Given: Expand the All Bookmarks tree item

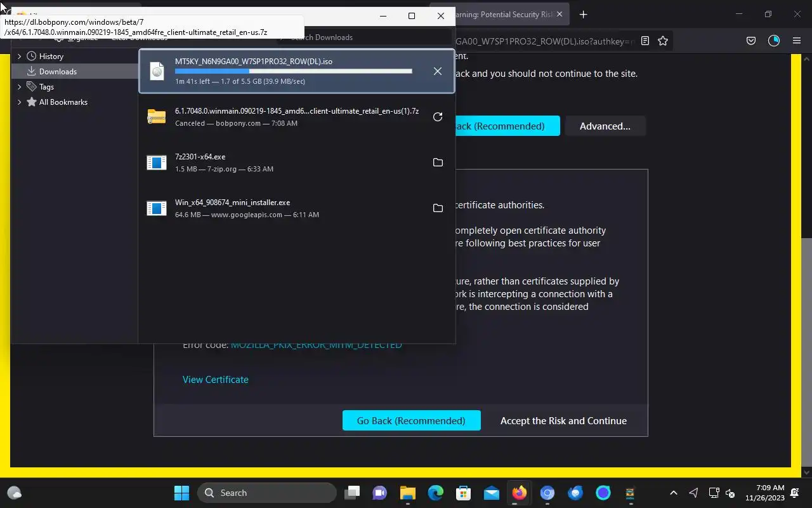Looking at the screenshot, I should click(x=19, y=102).
